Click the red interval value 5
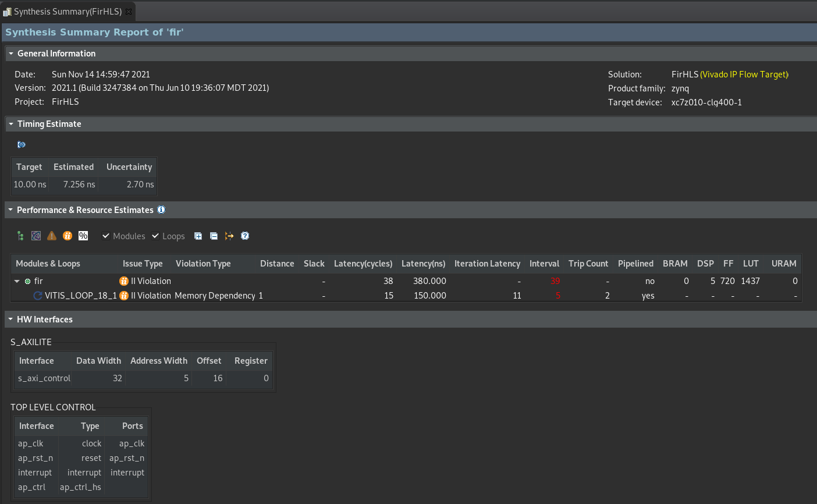This screenshot has height=504, width=817. click(557, 296)
